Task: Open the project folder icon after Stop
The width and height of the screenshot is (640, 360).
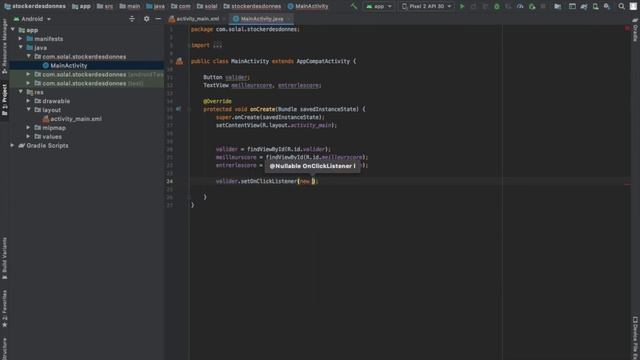Action: 558,6
